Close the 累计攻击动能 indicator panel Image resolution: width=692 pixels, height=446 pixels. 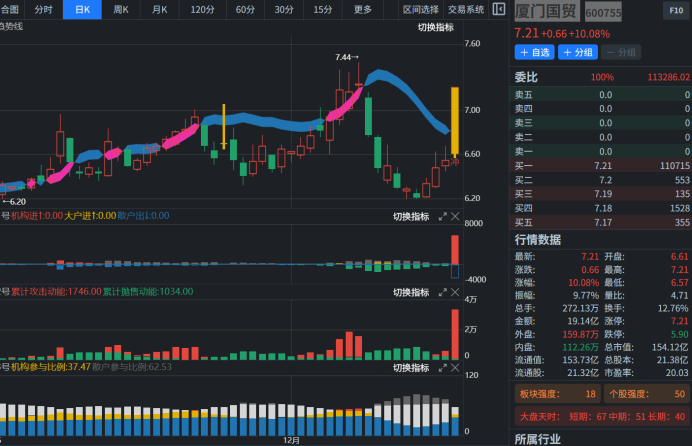point(456,292)
